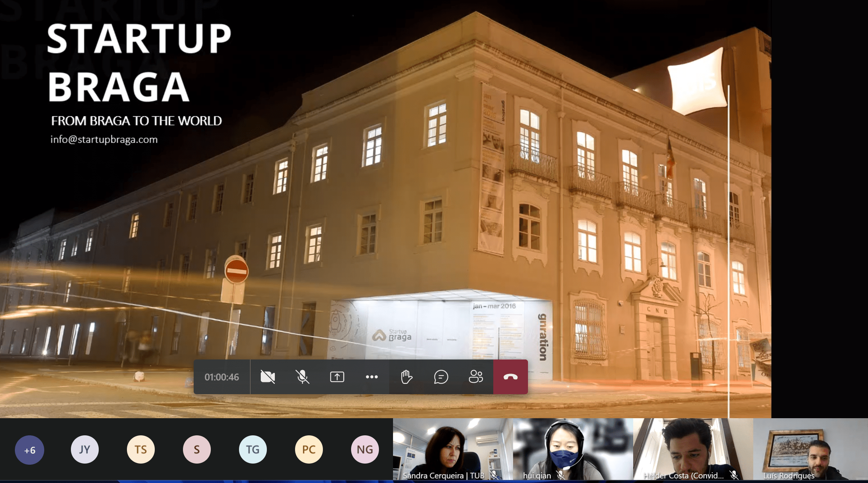The height and width of the screenshot is (483, 868).
Task: Show the meeting chat conversation
Action: (x=441, y=377)
